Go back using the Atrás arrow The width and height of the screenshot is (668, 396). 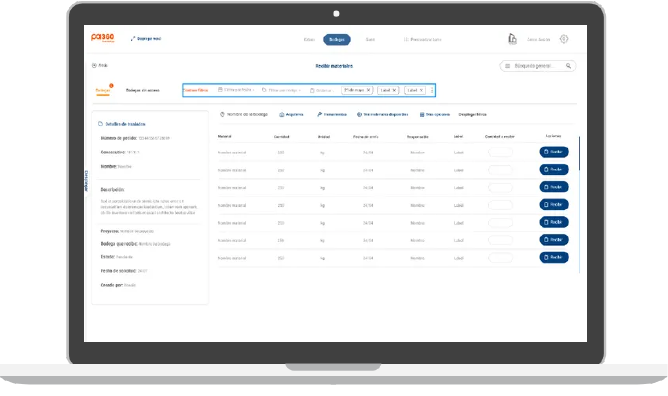[x=100, y=66]
